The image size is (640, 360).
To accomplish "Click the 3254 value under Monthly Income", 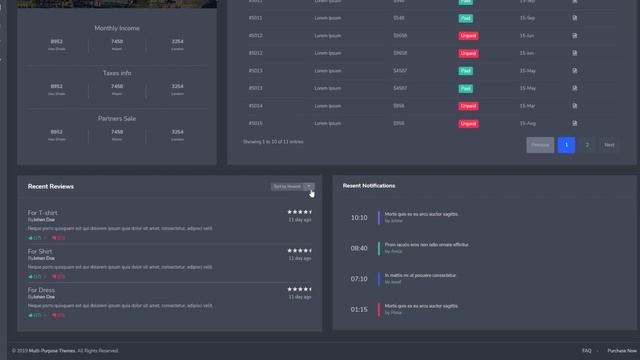I will coord(177,41).
